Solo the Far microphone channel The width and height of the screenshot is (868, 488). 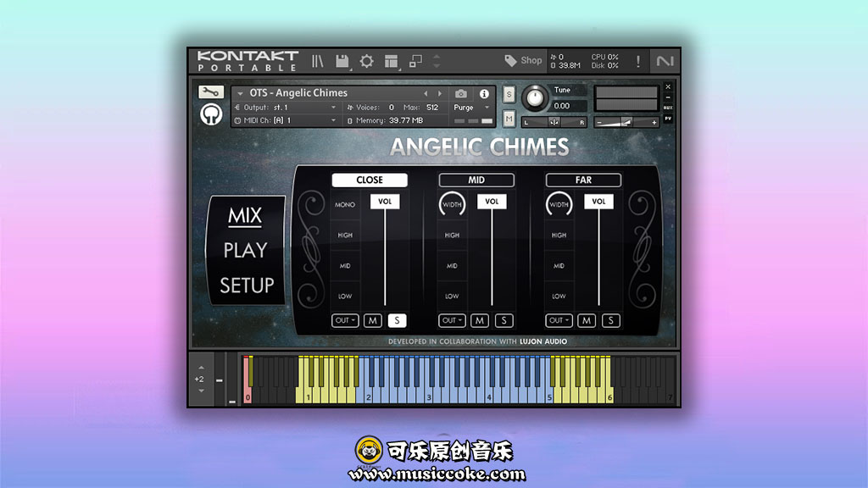pyautogui.click(x=610, y=320)
